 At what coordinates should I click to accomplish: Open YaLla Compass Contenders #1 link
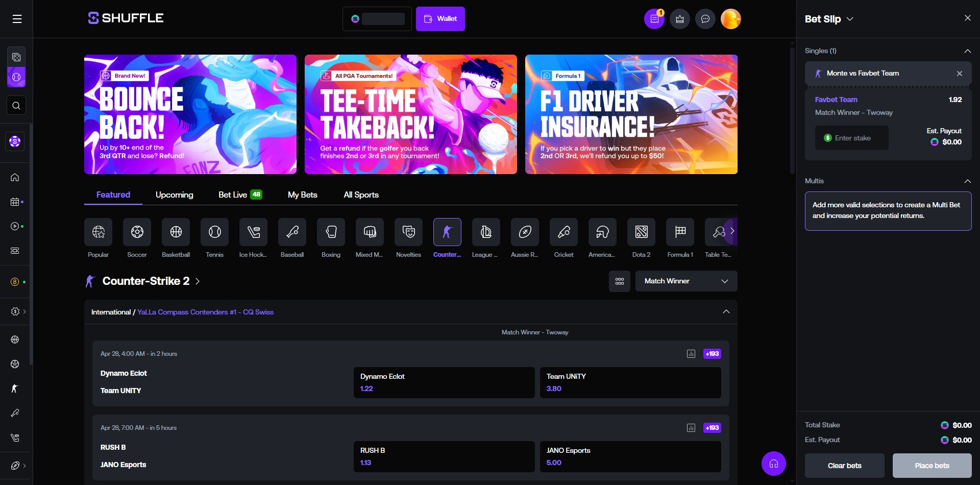point(205,312)
